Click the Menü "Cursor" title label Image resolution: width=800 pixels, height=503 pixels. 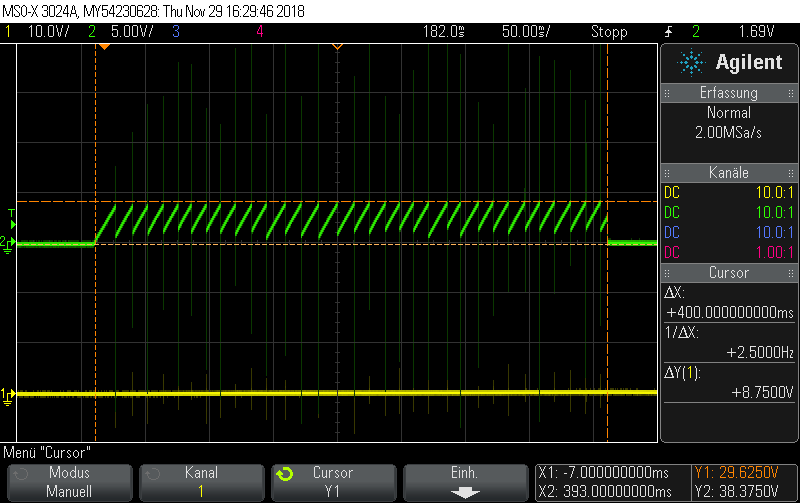47,452
